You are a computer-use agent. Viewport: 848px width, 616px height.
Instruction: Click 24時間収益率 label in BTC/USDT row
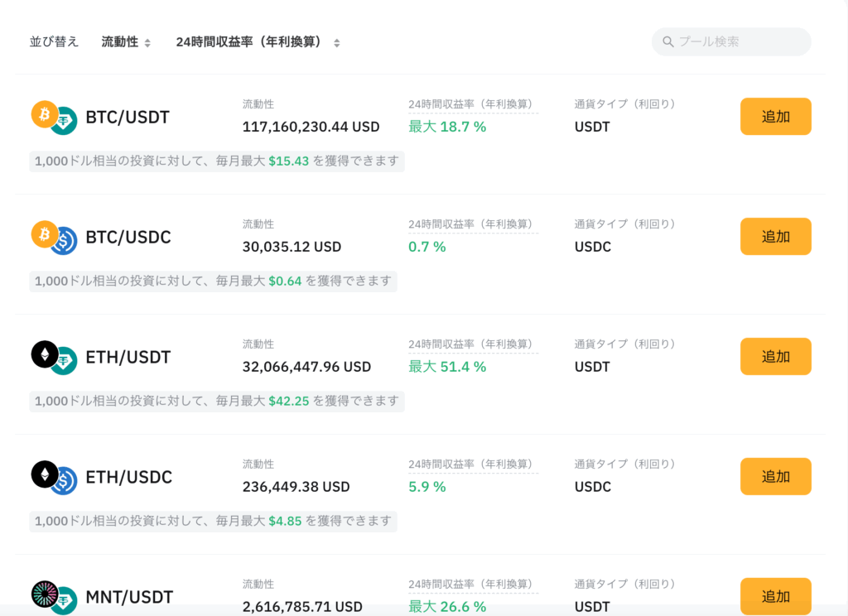click(473, 104)
